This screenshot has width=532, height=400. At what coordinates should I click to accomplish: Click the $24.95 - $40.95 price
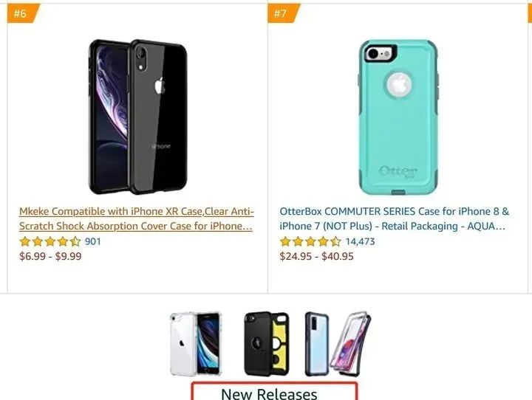(316, 256)
